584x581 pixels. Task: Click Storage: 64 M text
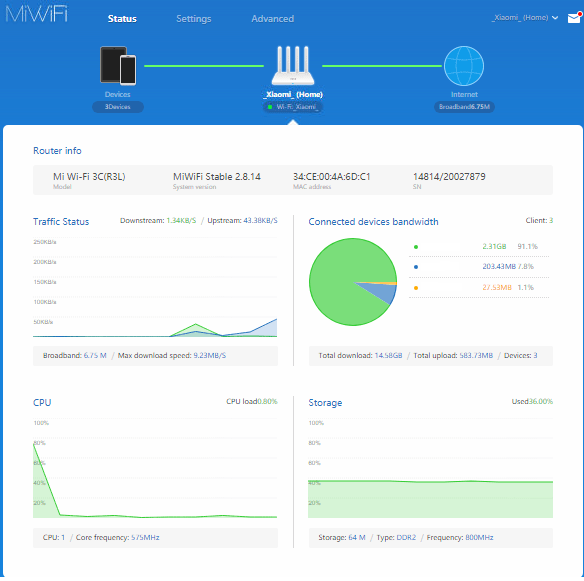pos(342,537)
